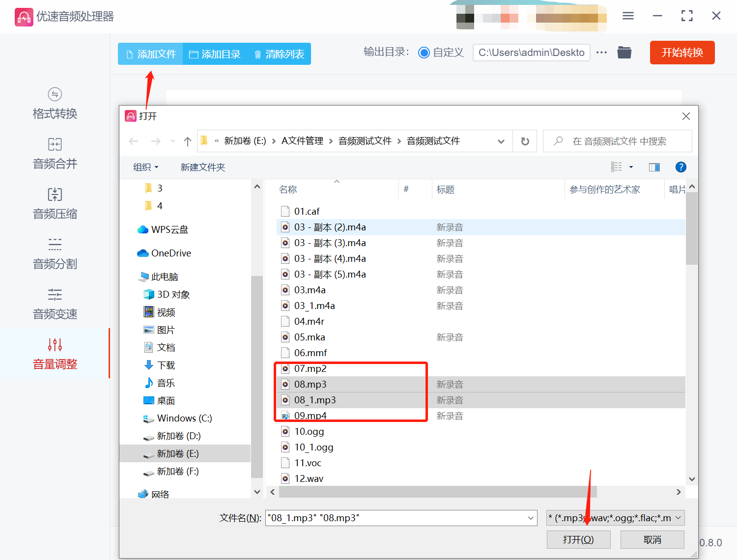
Task: Open the 组织 organize menu
Action: (x=146, y=167)
